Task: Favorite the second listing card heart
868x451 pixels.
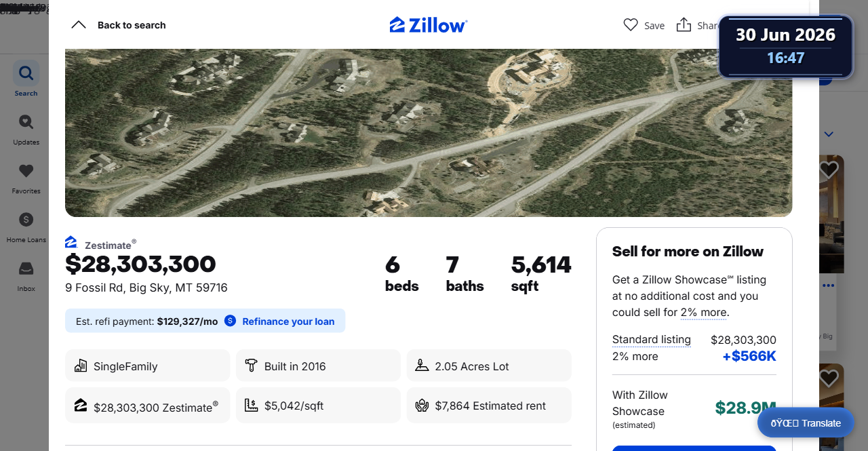Action: (828, 378)
